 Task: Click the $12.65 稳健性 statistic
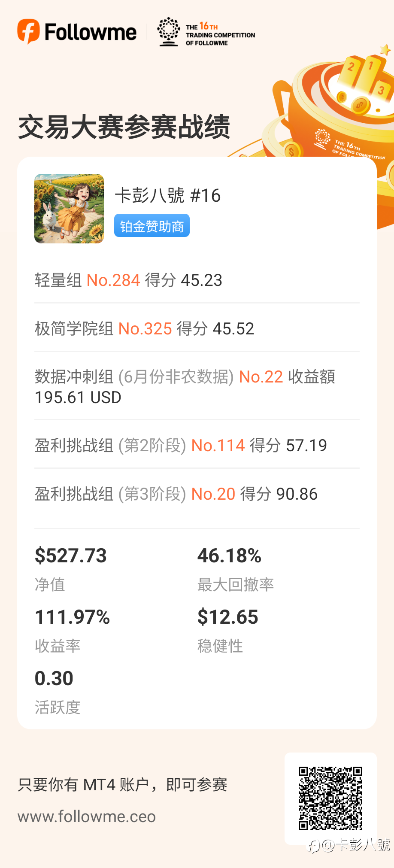point(228,617)
